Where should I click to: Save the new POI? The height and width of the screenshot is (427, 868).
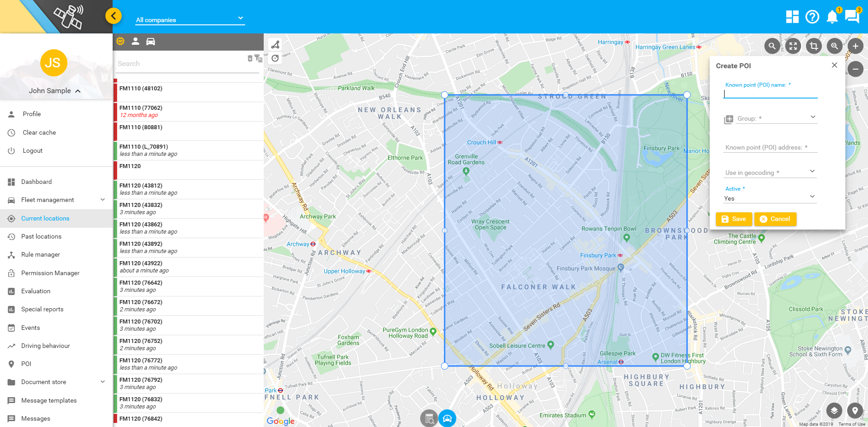pos(734,219)
